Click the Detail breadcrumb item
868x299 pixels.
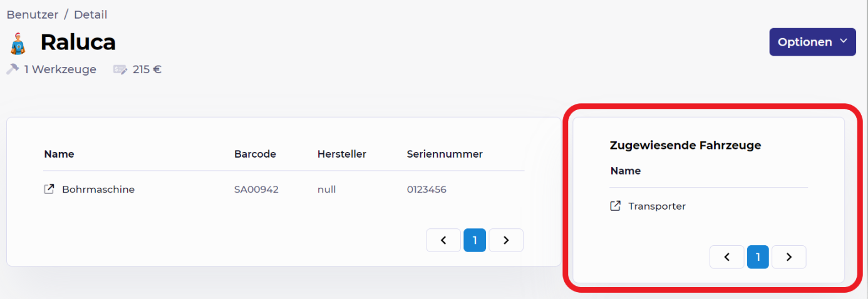91,14
